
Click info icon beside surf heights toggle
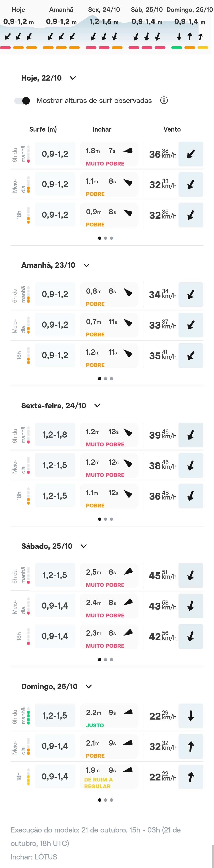pos(164,100)
